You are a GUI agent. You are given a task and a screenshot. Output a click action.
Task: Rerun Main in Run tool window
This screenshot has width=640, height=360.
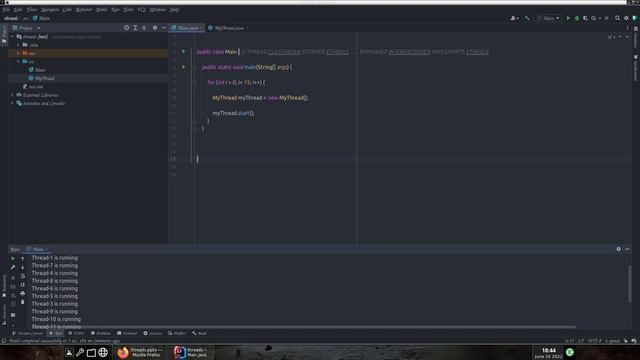tap(13, 258)
